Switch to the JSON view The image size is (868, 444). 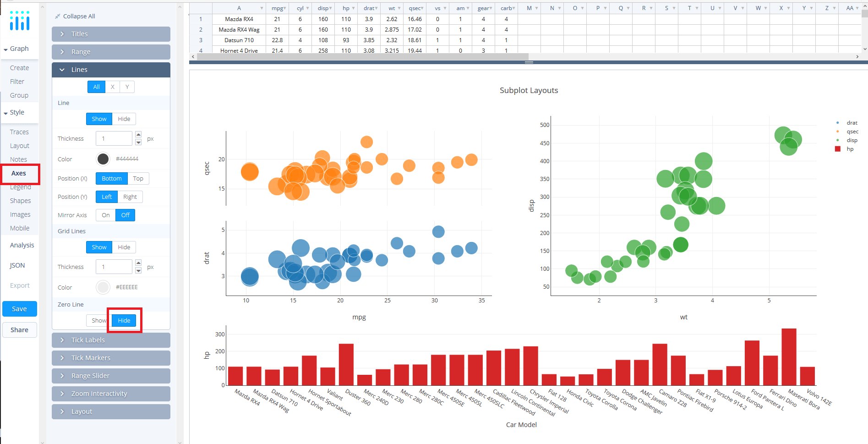click(16, 265)
